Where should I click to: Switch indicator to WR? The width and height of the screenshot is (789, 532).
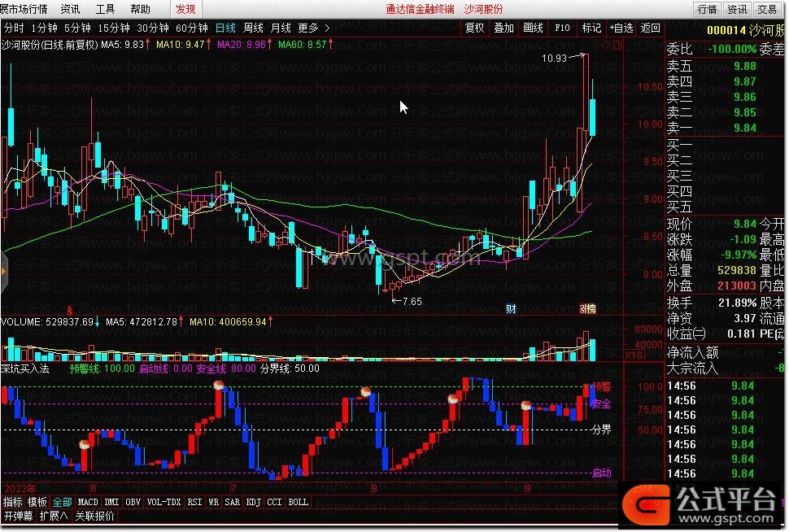[213, 502]
